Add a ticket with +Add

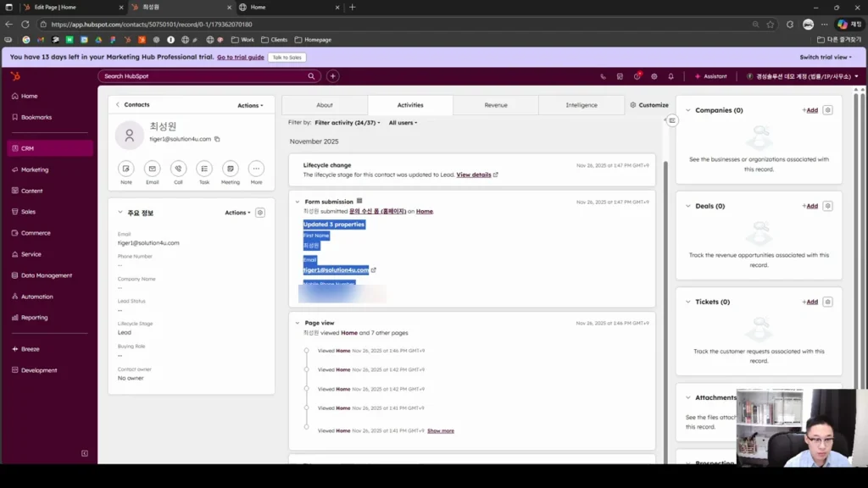pos(810,302)
